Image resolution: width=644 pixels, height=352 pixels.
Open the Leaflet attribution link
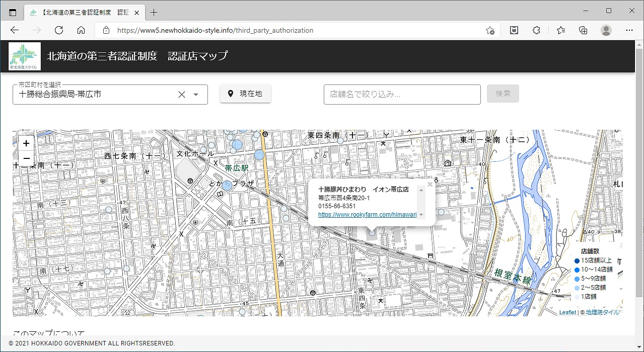[567, 312]
